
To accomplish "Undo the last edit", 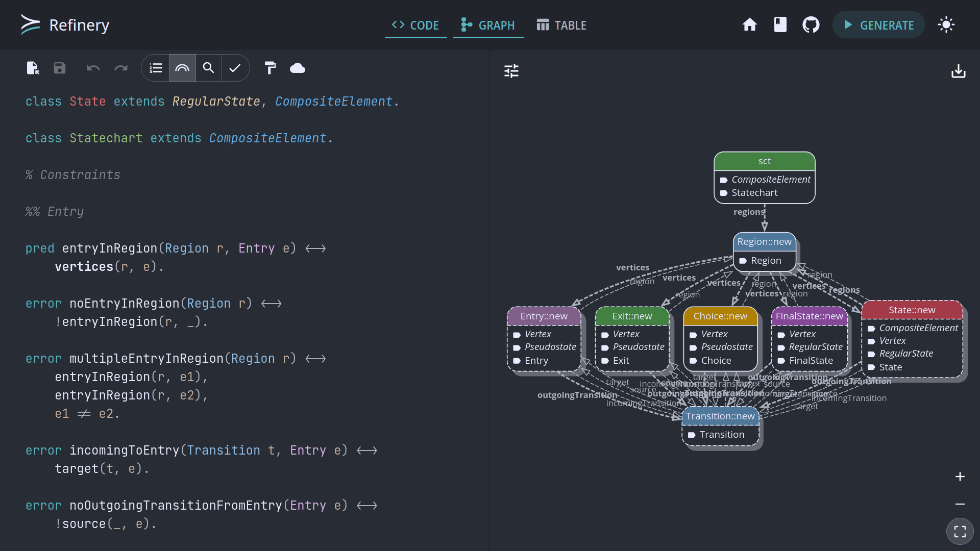I will [93, 68].
